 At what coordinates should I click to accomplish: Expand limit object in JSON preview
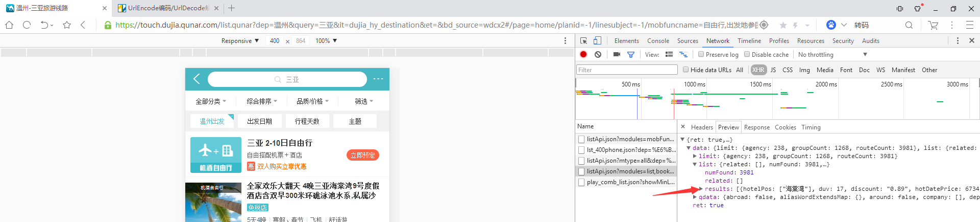pos(695,156)
